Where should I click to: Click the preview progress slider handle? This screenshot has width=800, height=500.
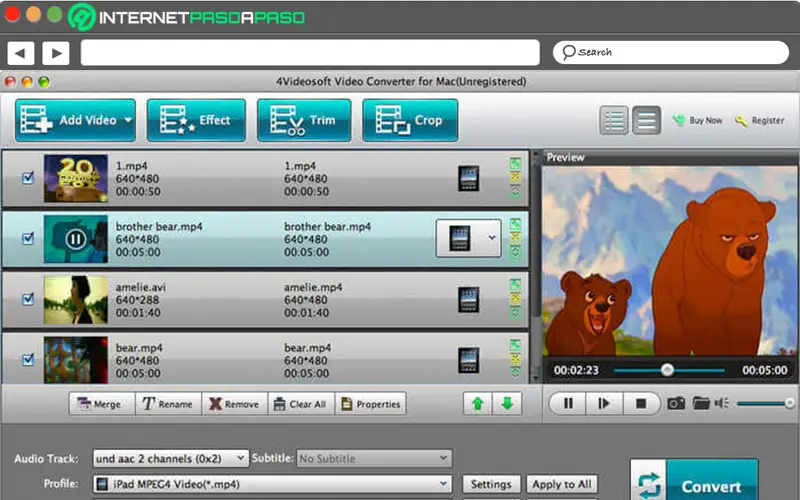pyautogui.click(x=667, y=370)
